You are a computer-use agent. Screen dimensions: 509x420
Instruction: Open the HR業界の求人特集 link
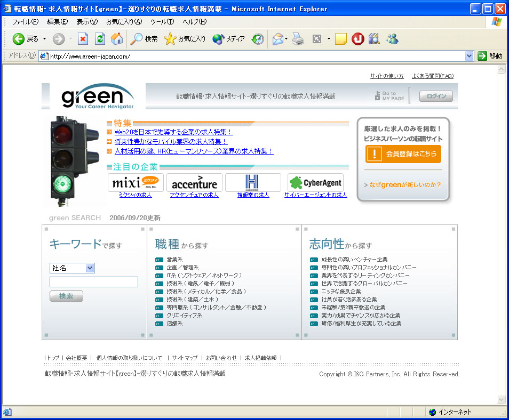tap(194, 151)
